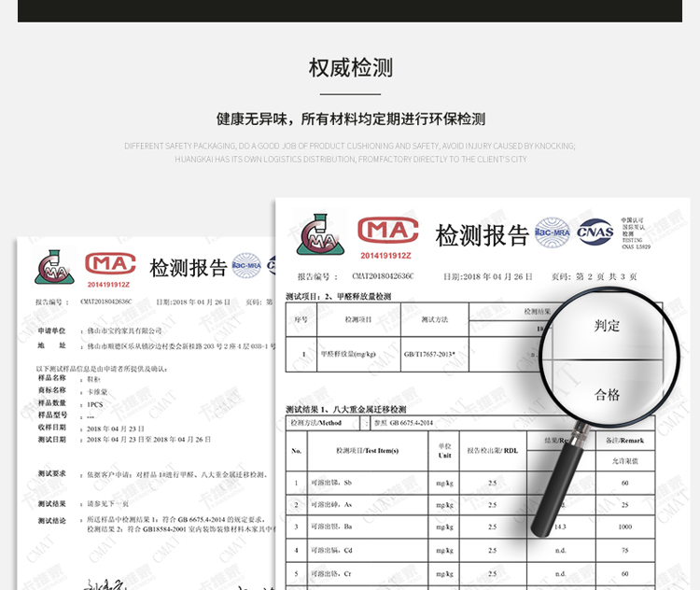Click the green CMA flask logo on left report
Screen dimensions: 700x590
click(x=54, y=267)
